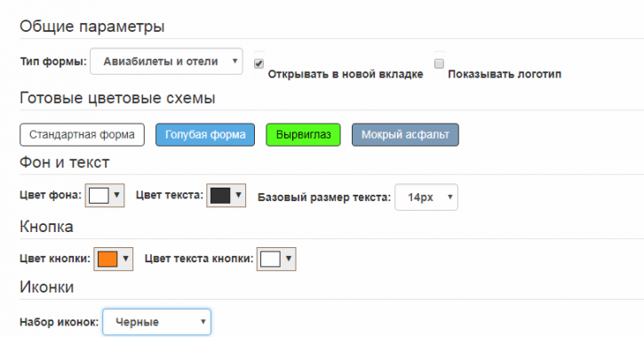The image size is (644, 337).
Task: Enable Показывать логотип checkbox
Action: (439, 64)
